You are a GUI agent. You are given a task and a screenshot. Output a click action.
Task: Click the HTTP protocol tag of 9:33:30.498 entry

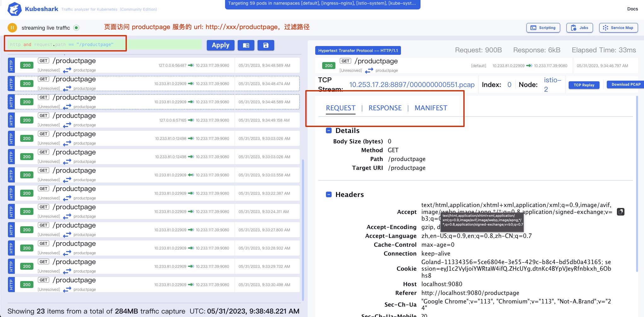coord(11,285)
